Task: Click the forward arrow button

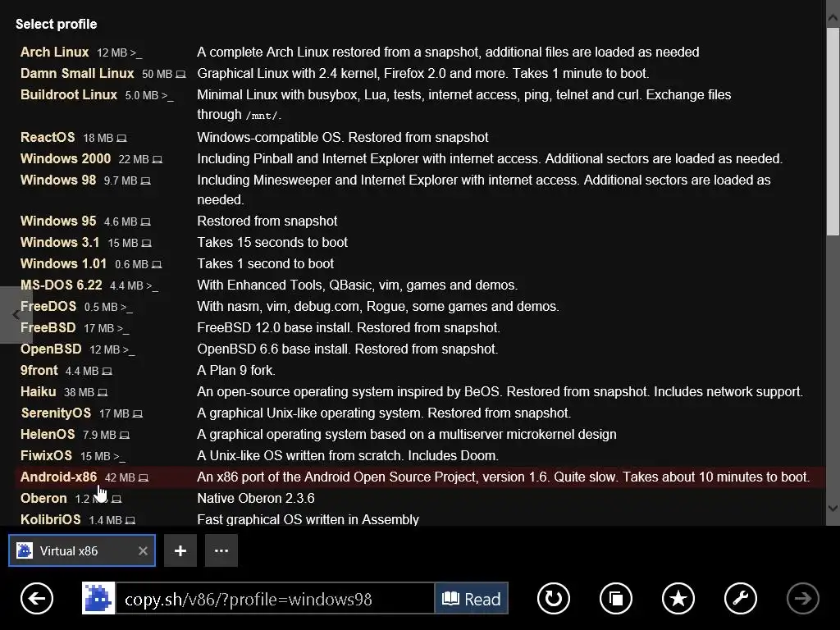Action: point(802,598)
